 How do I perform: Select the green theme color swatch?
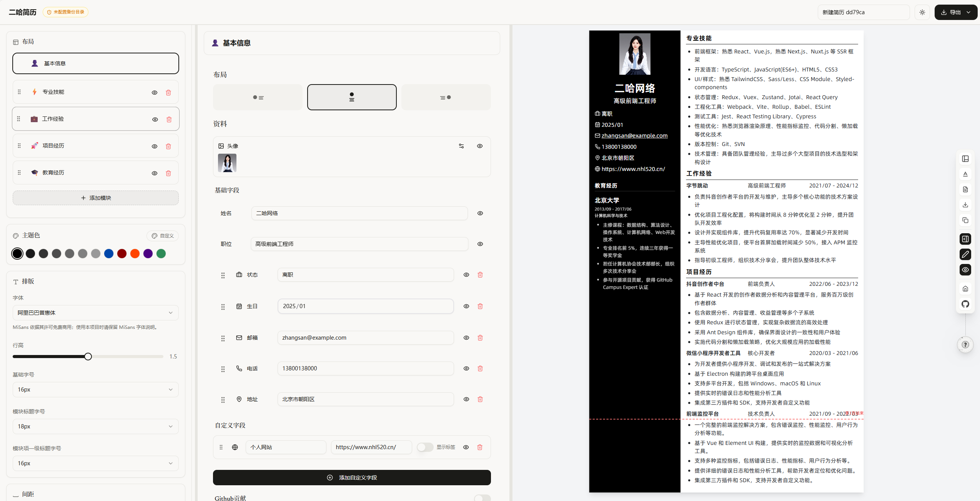tap(161, 254)
